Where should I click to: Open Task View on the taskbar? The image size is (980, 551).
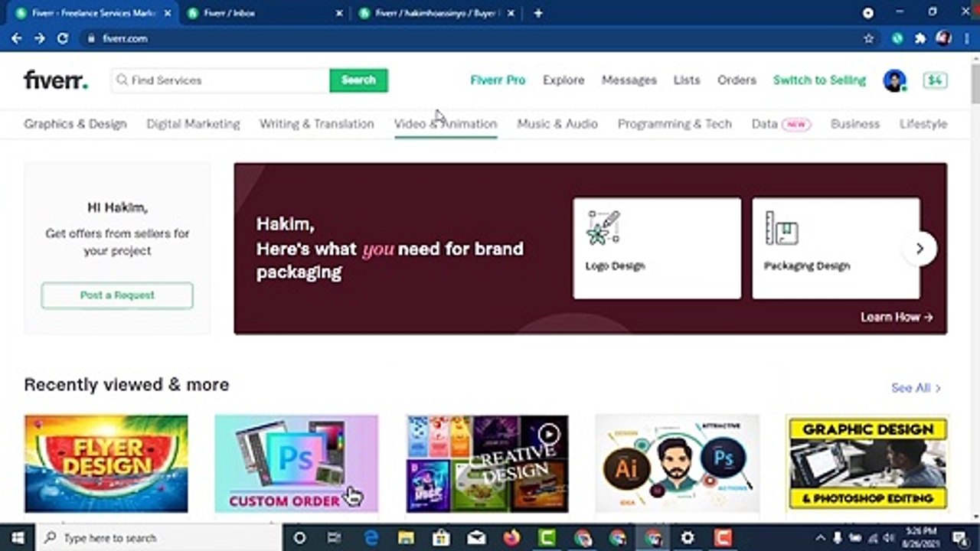click(x=335, y=537)
